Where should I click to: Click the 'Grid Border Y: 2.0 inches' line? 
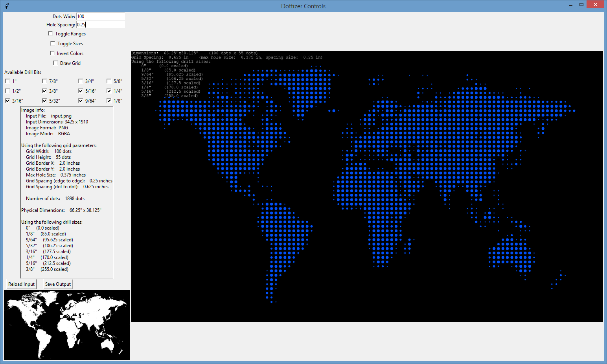click(53, 169)
